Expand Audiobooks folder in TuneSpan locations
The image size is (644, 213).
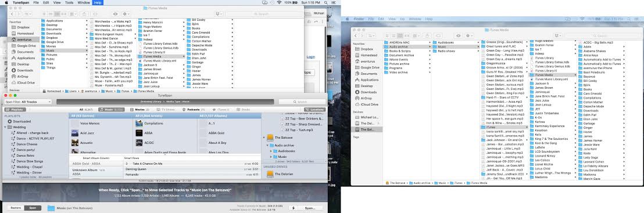point(271,151)
